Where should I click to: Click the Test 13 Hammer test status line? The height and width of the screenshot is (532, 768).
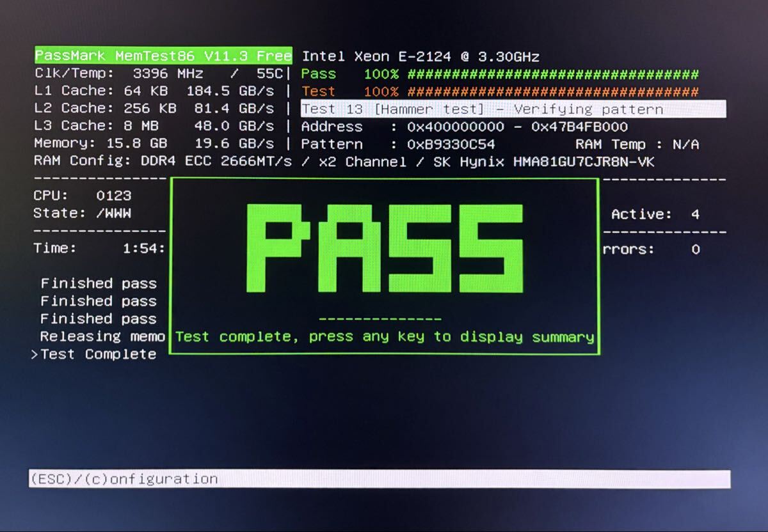pos(513,109)
